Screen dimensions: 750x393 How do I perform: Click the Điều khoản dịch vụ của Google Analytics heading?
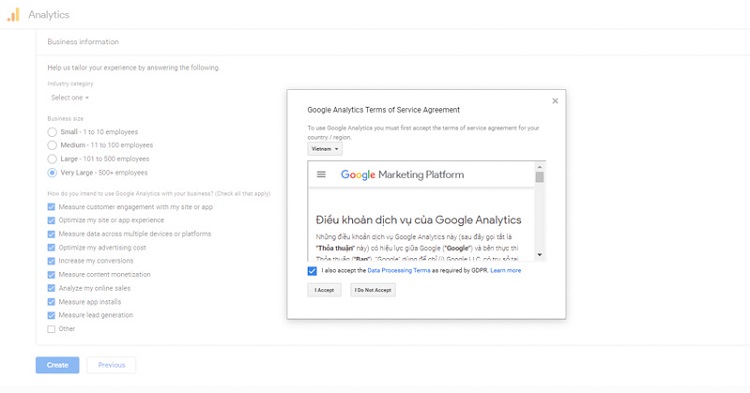pos(419,220)
